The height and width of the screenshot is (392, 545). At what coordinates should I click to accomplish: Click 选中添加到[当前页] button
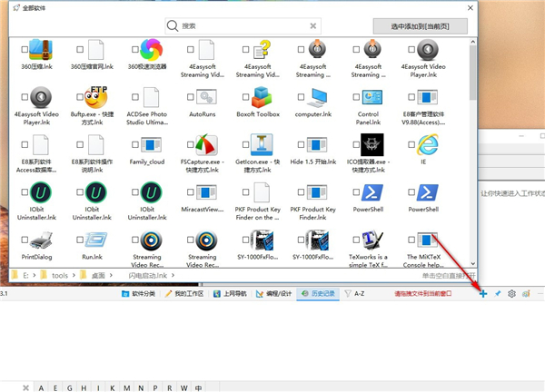[421, 26]
